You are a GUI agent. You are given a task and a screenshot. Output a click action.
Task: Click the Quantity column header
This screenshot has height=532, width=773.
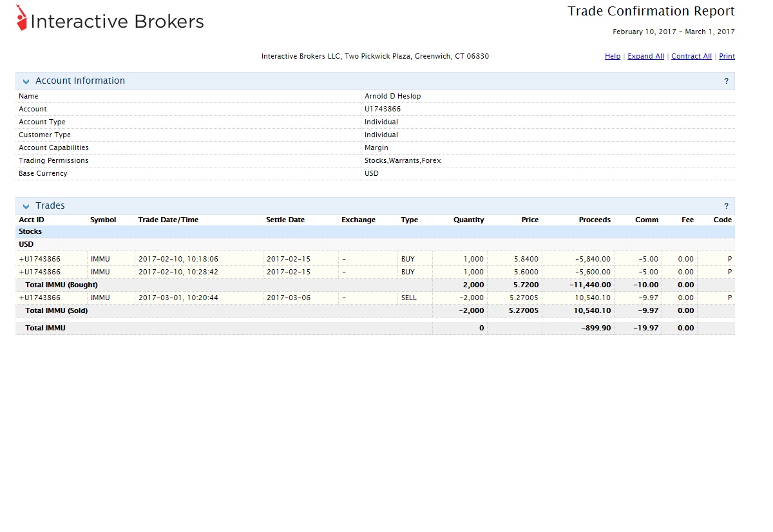[468, 220]
